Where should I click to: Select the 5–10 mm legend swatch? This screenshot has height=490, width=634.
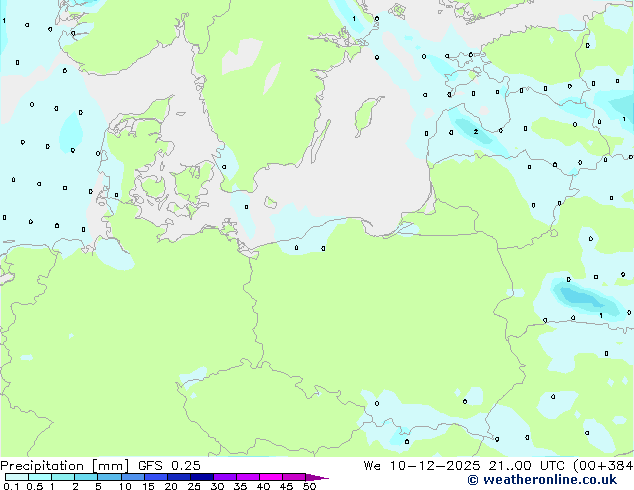(x=109, y=477)
